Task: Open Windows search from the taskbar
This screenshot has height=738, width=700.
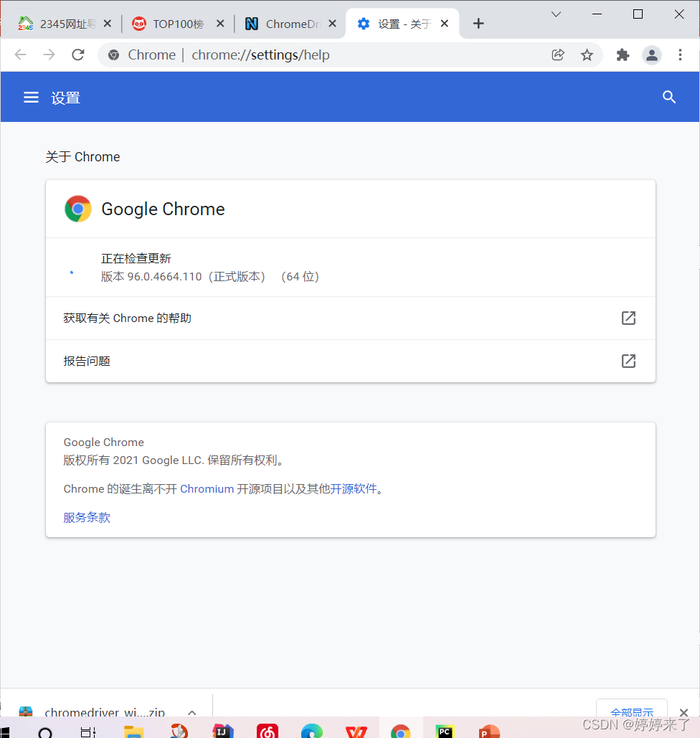Action: point(45,732)
